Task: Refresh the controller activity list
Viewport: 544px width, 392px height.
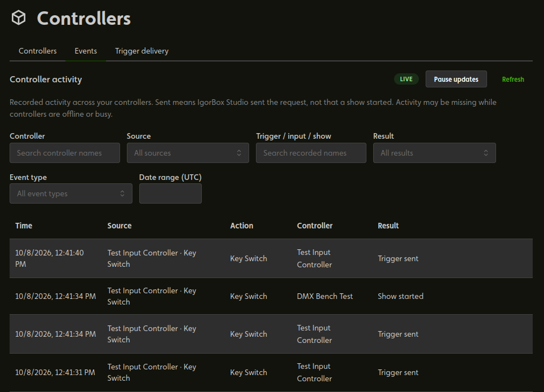Action: point(513,79)
